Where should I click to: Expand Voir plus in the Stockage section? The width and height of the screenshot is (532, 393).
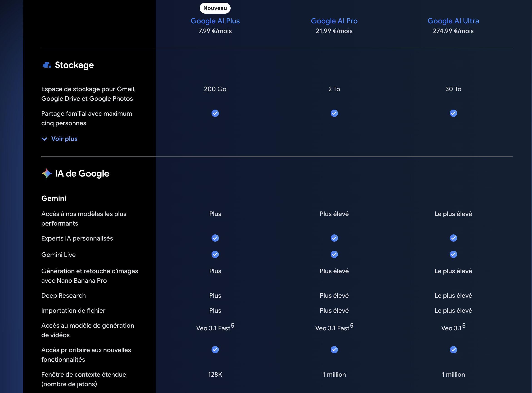[x=64, y=139]
